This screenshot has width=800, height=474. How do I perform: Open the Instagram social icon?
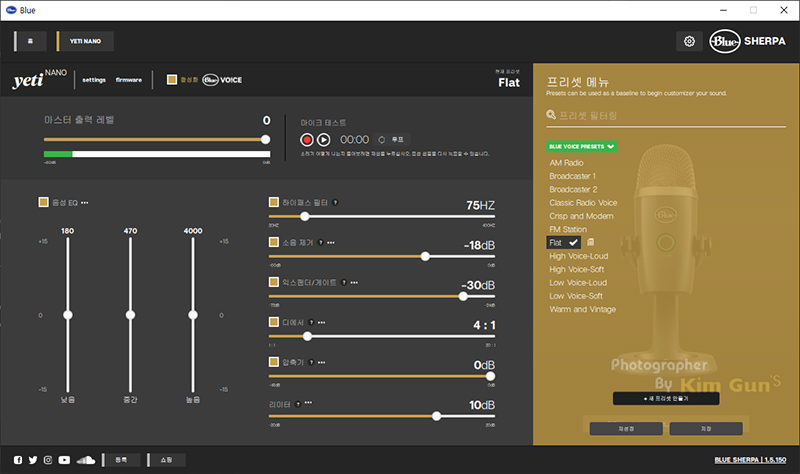(x=48, y=460)
